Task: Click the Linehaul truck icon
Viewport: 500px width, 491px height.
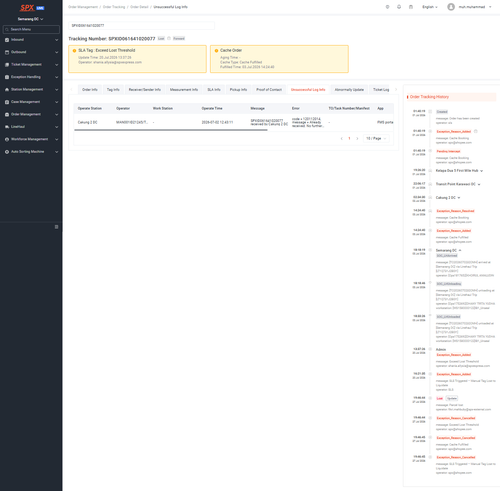Action: click(x=7, y=127)
